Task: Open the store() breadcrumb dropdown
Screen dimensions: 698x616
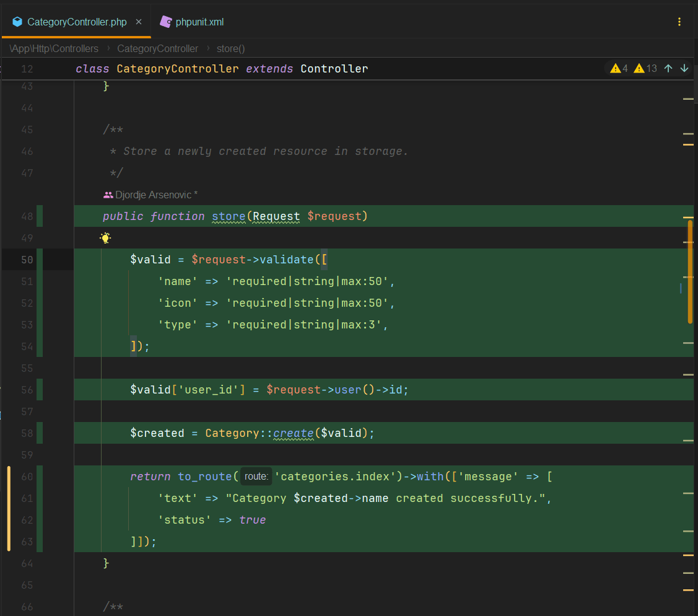Action: 230,48
